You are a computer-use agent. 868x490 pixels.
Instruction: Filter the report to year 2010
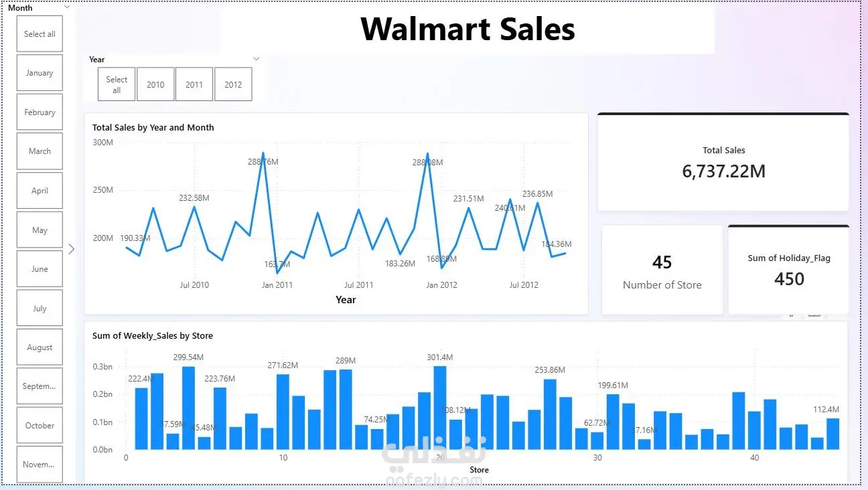155,84
